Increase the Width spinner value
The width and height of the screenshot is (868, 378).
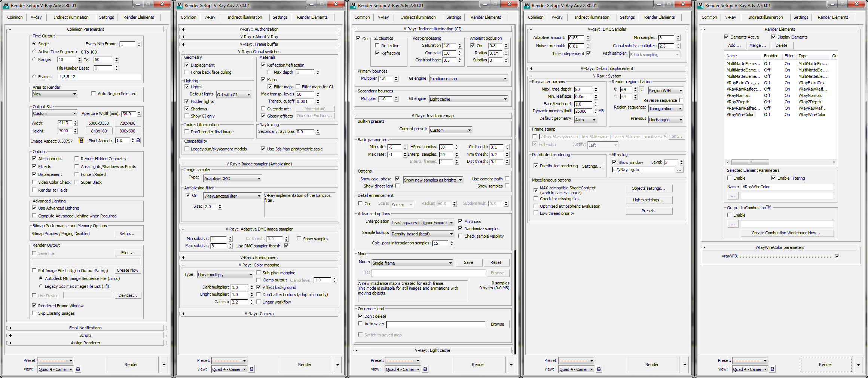coord(76,122)
